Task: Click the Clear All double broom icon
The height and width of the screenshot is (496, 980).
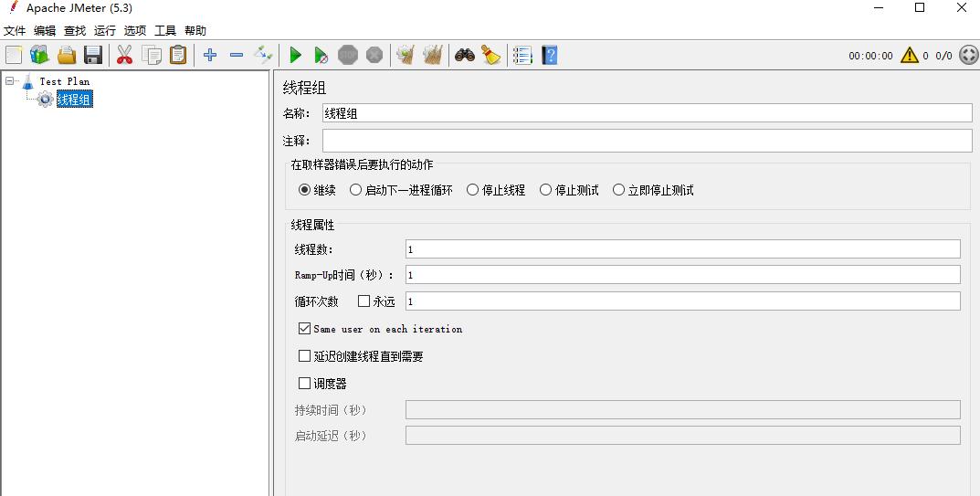Action: 433,55
